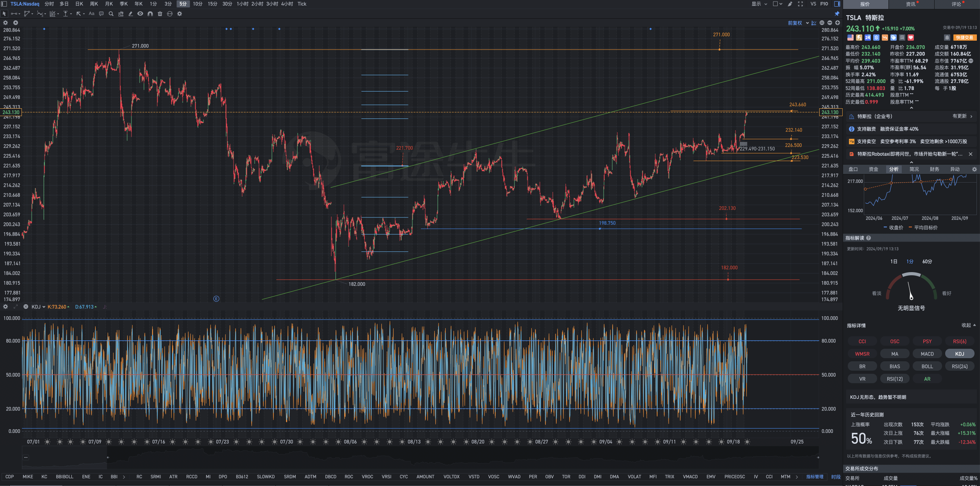Image resolution: width=980 pixels, height=486 pixels.
Task: Toggle drawings visibility eye icon
Action: pyautogui.click(x=140, y=14)
